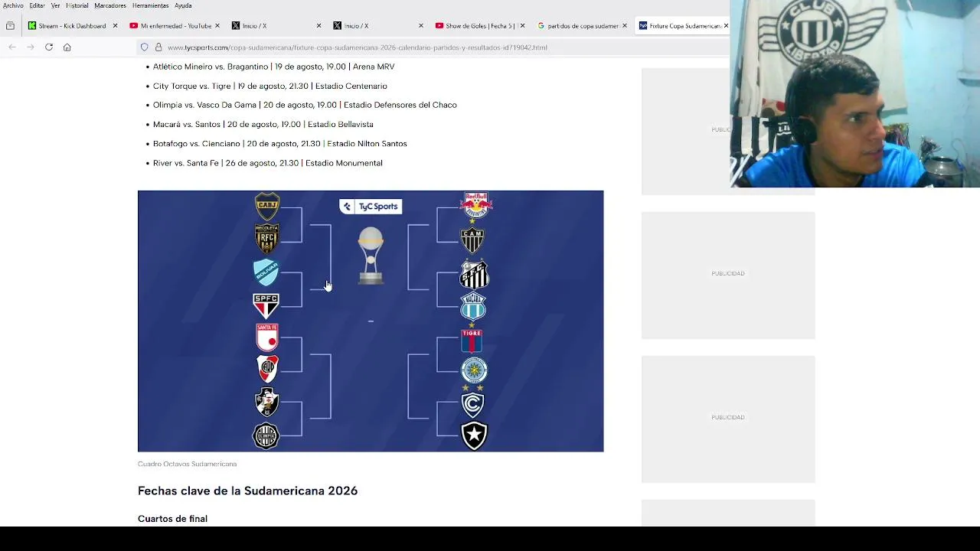
Task: Switch to Inicio / X tab beside YouTube tab
Action: [276, 26]
